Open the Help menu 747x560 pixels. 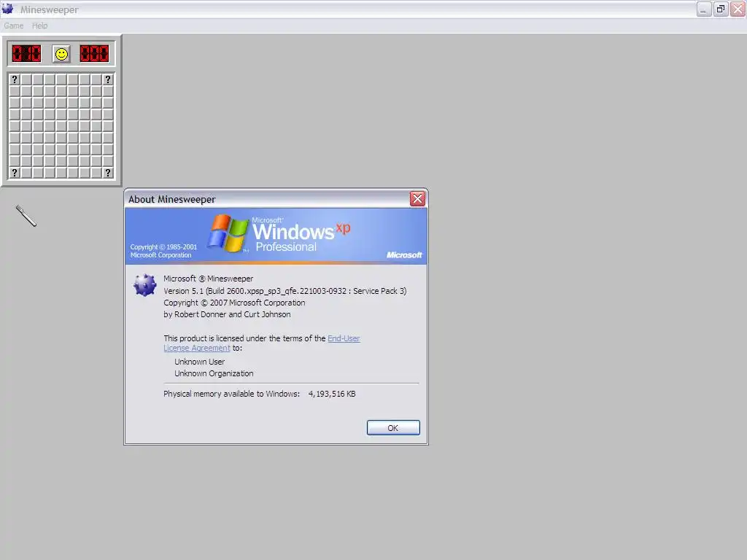point(39,26)
